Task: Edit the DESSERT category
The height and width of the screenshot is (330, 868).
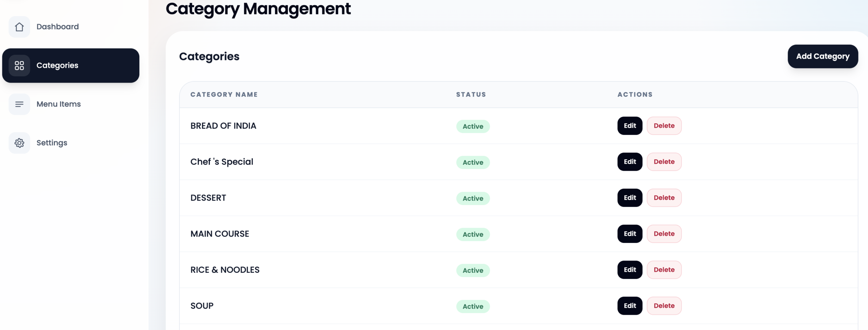Action: pyautogui.click(x=630, y=198)
